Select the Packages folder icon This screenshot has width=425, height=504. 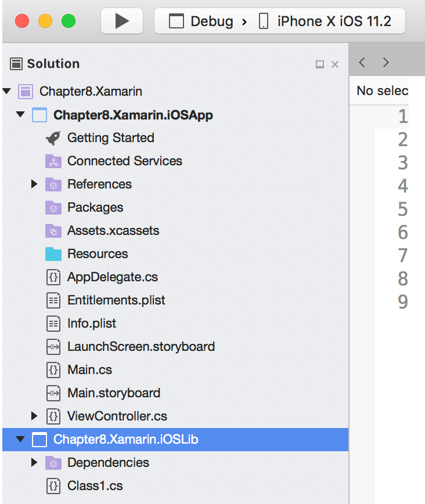pyautogui.click(x=53, y=208)
